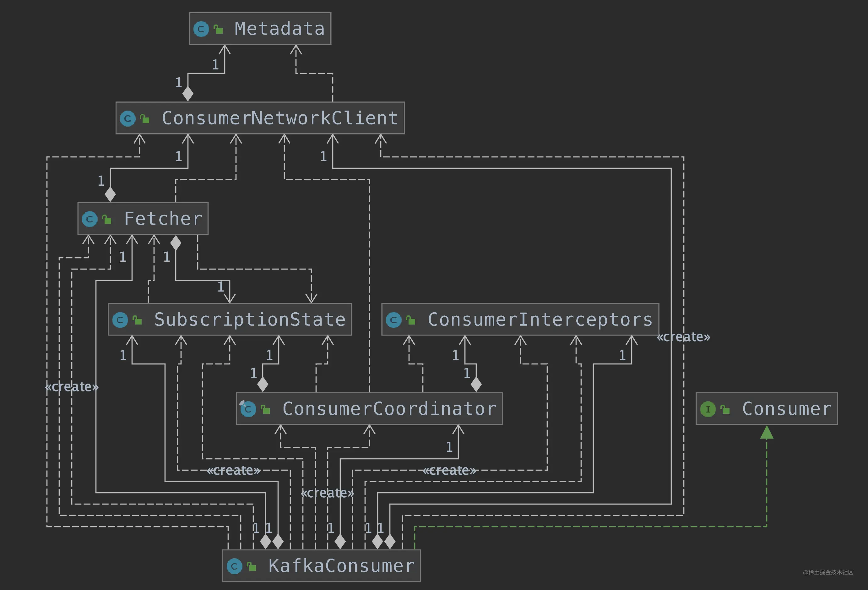Click the «create» label near ConsumerInterceptors
The width and height of the screenshot is (868, 590).
coord(683,337)
